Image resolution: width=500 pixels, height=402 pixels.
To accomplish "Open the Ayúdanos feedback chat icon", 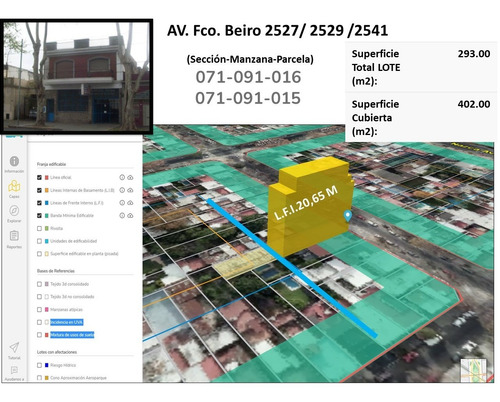I will pos(14,370).
